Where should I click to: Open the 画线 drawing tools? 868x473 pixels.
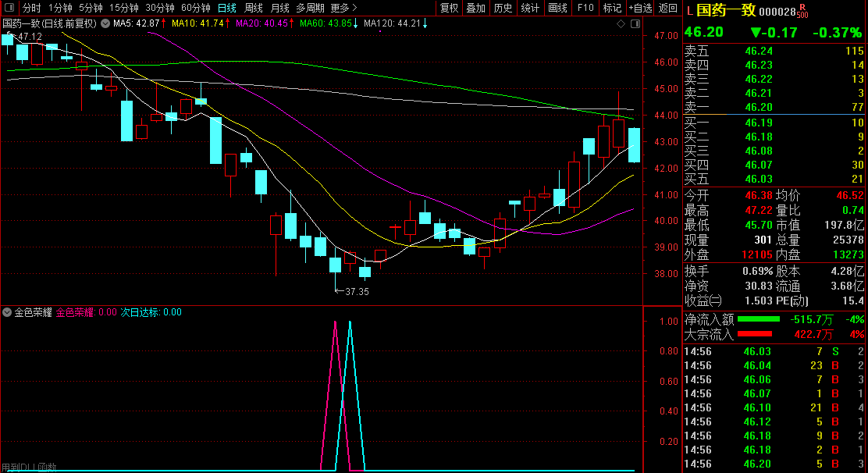pyautogui.click(x=557, y=8)
